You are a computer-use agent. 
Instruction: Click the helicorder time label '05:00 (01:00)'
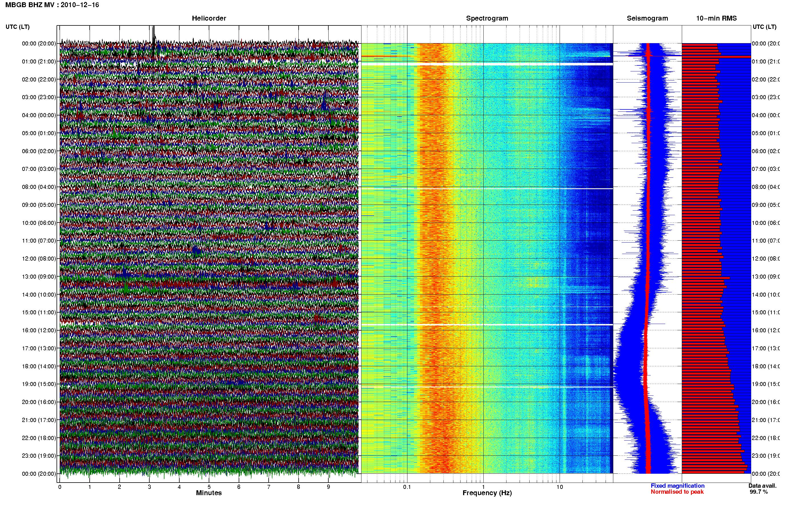(39, 133)
